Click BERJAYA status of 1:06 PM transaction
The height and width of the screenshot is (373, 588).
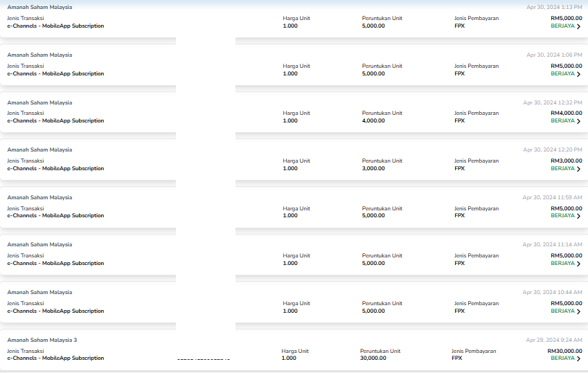562,73
